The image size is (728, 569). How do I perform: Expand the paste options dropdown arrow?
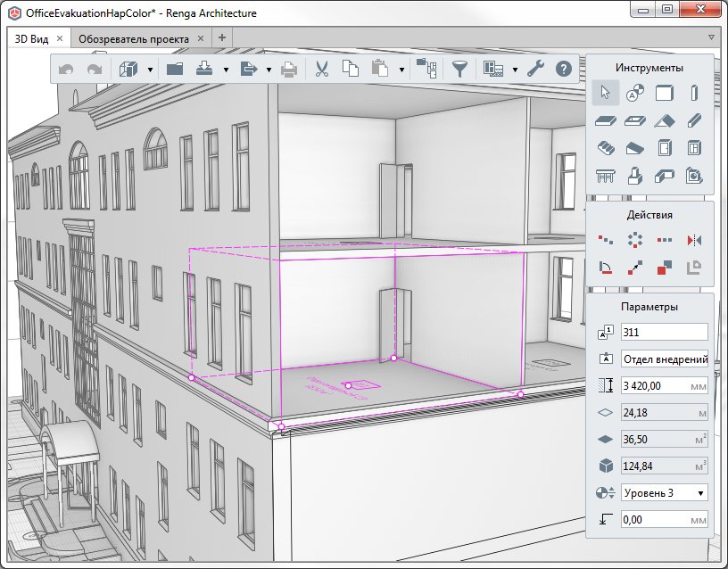[x=402, y=69]
